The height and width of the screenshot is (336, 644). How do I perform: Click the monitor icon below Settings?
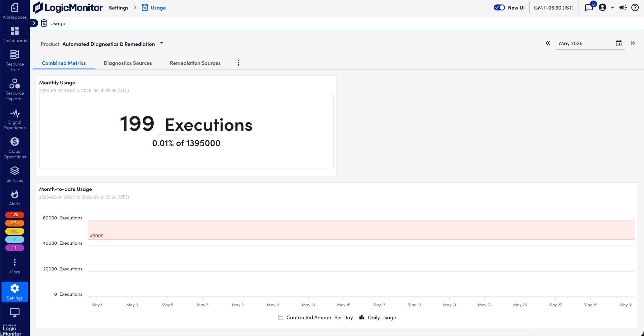(x=15, y=313)
